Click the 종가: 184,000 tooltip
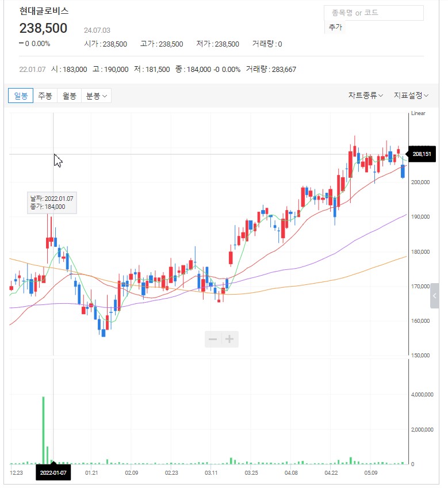 click(48, 207)
